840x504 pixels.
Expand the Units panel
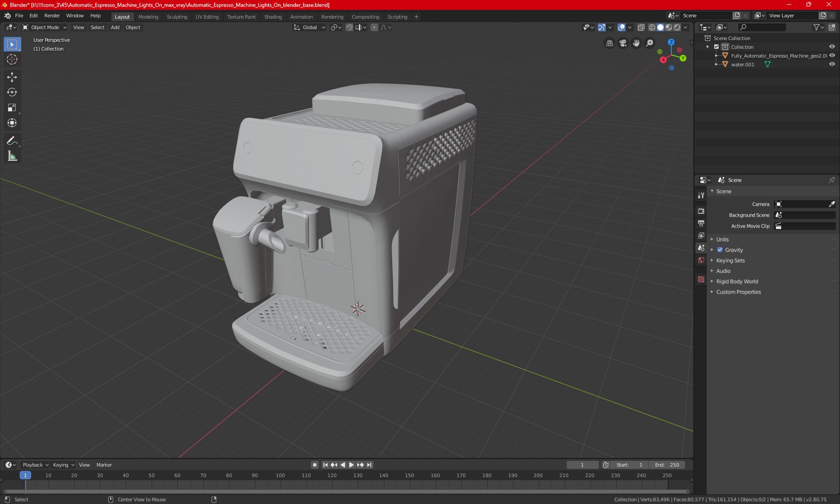(x=722, y=239)
